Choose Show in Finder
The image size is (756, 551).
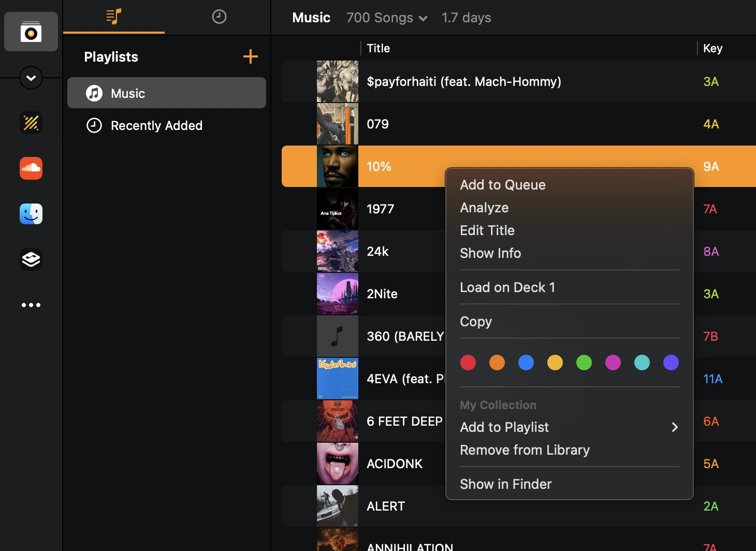[x=505, y=484]
